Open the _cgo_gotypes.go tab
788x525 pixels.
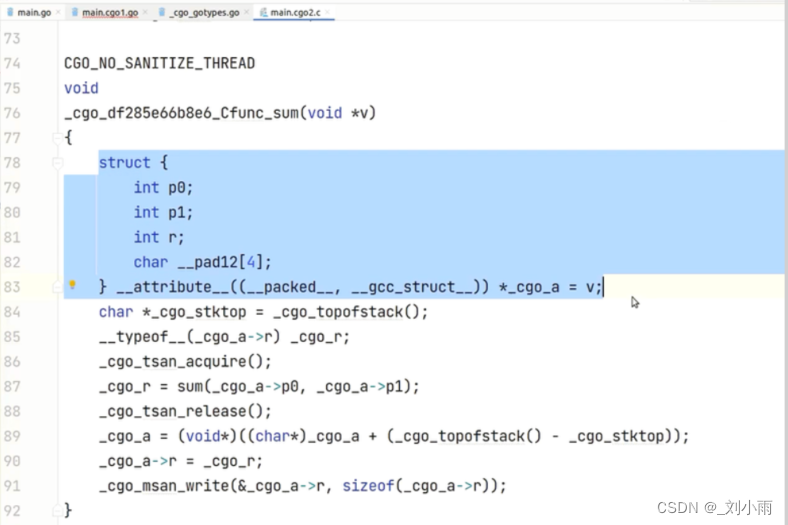(x=204, y=13)
